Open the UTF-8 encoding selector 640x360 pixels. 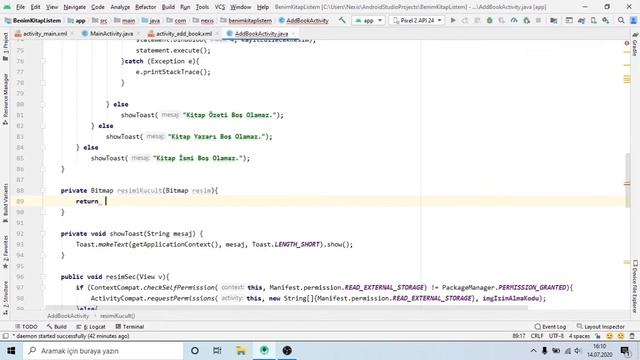pos(556,336)
